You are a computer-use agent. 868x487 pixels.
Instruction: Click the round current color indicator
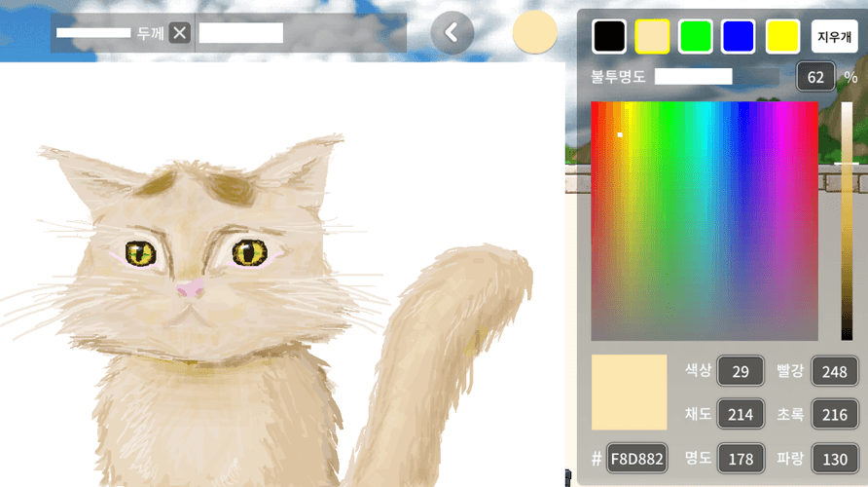pos(534,32)
